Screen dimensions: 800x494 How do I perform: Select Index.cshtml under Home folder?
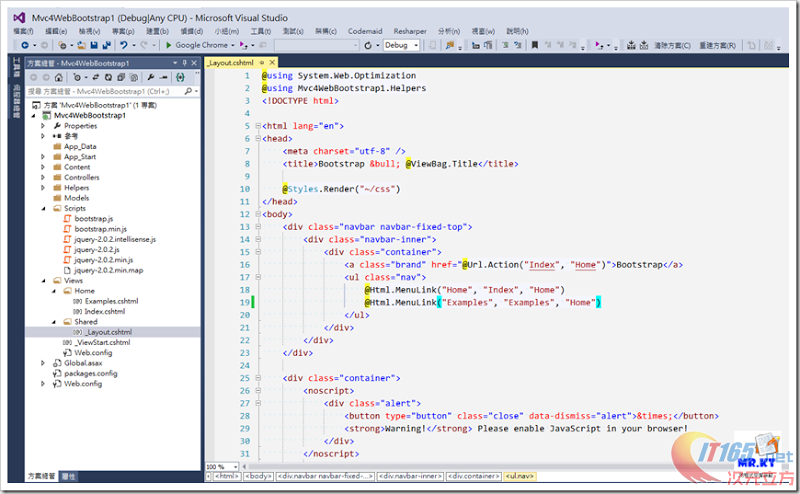[105, 312]
